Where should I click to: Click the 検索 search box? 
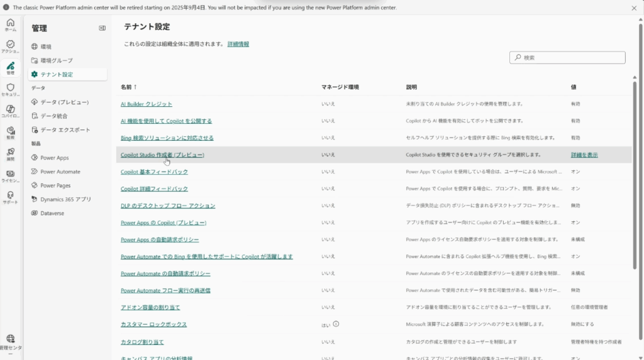(x=567, y=58)
